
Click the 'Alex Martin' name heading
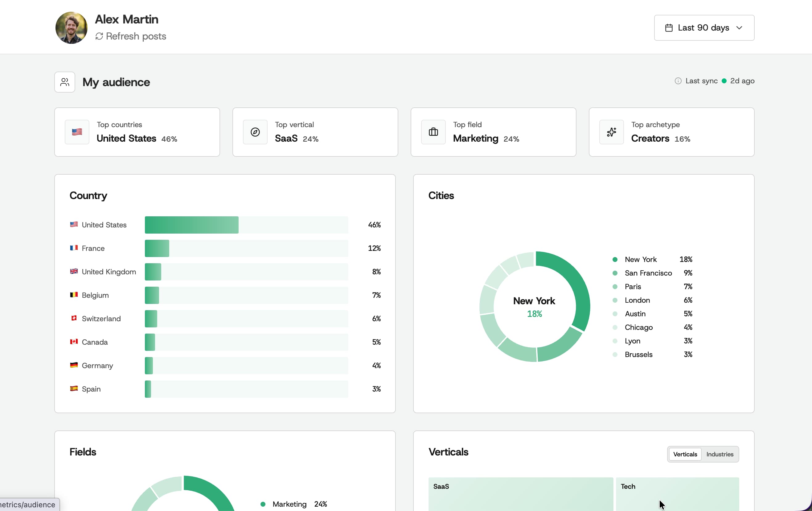tap(126, 19)
